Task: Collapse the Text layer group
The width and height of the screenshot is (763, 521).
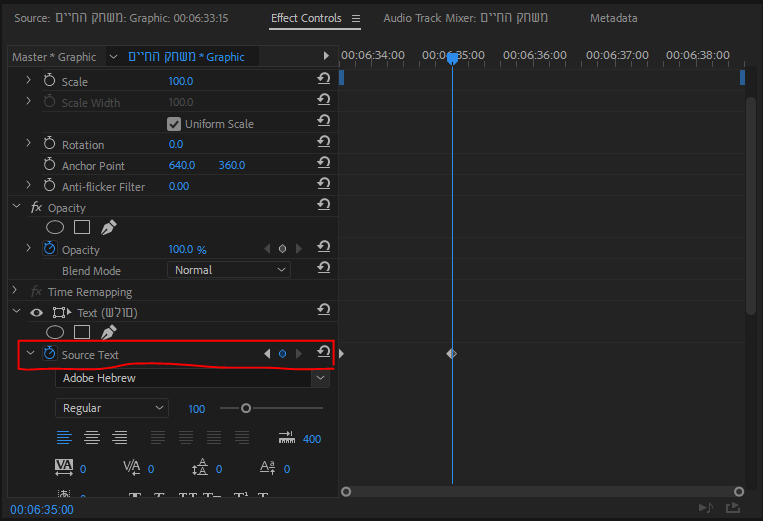Action: tap(17, 311)
